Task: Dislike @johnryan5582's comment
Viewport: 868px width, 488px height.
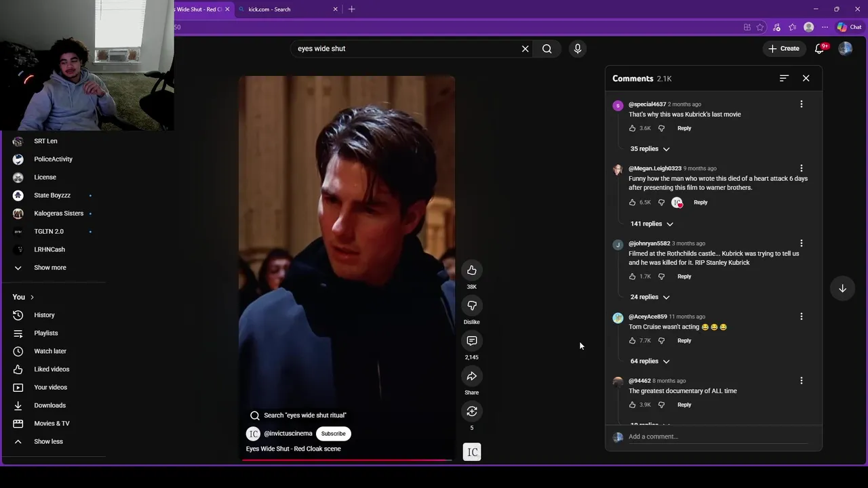Action: click(662, 277)
